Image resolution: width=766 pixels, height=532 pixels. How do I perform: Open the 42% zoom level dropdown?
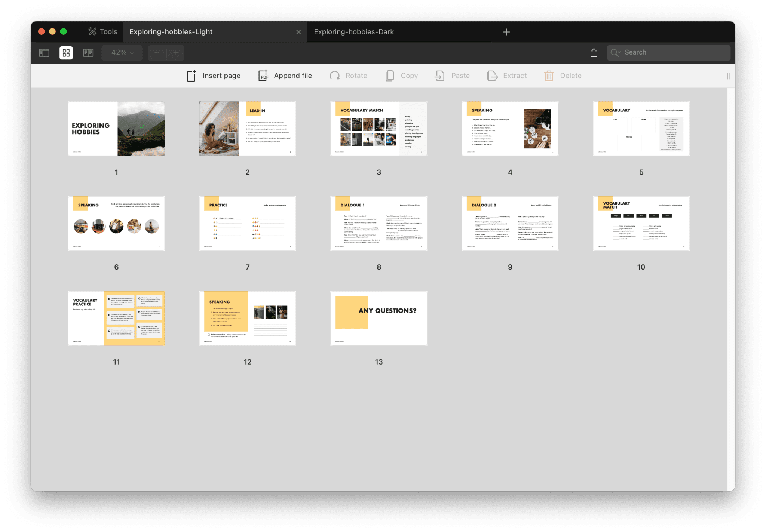(x=122, y=53)
